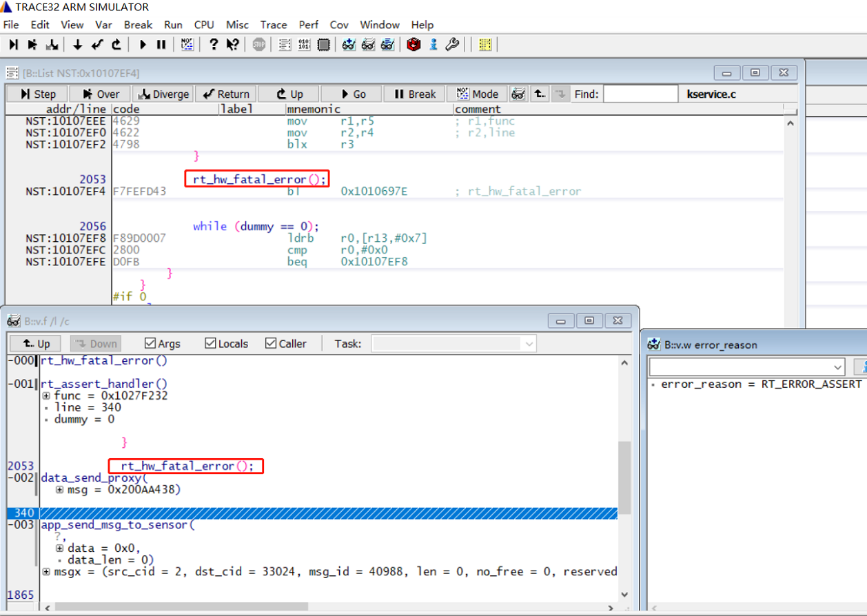Click the red STOP sign icon
The image size is (867, 616).
coord(259,45)
